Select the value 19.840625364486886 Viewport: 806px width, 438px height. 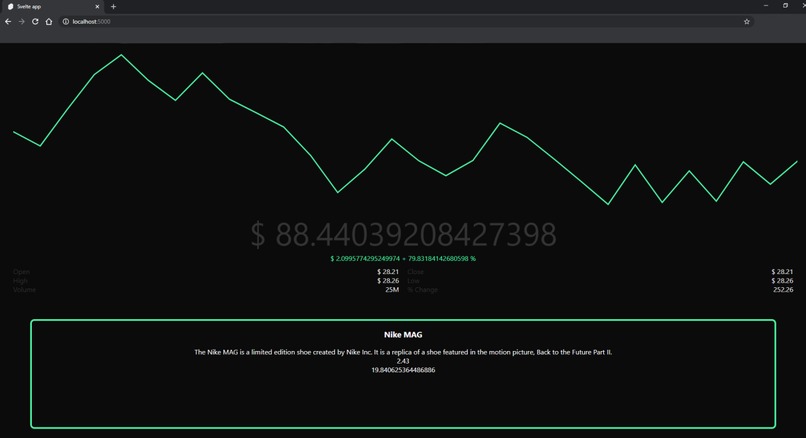coord(403,370)
